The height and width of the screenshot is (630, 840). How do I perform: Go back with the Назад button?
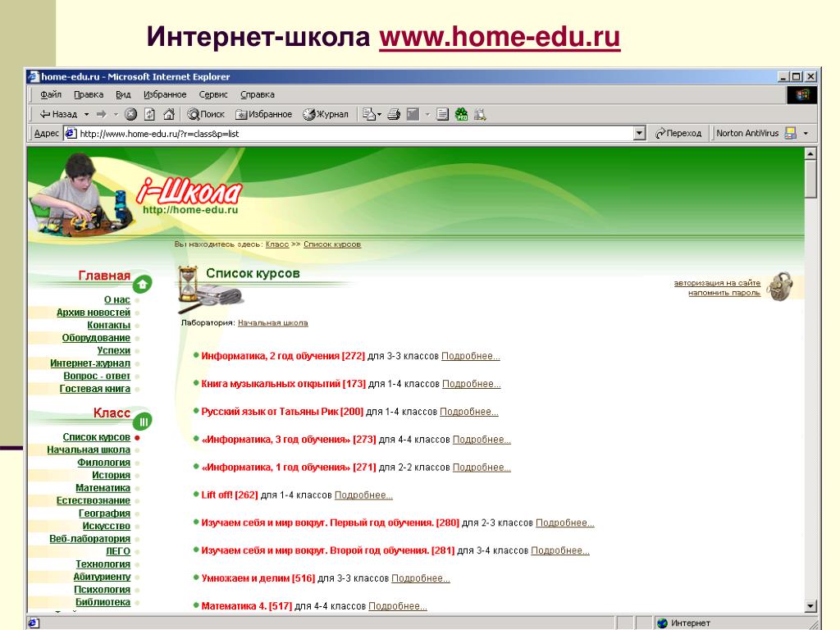click(x=58, y=114)
